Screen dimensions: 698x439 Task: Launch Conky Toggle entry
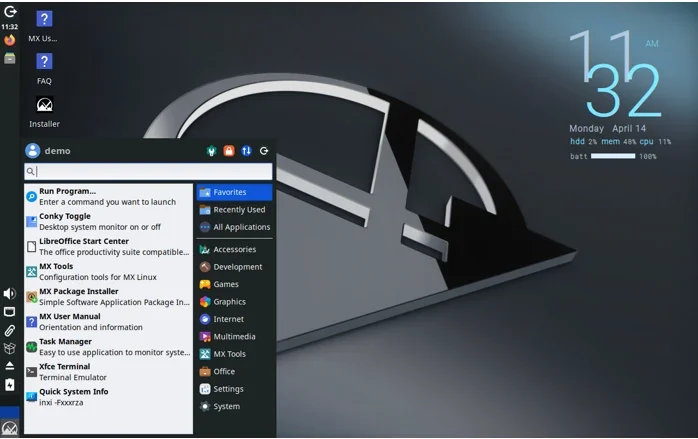click(x=109, y=221)
